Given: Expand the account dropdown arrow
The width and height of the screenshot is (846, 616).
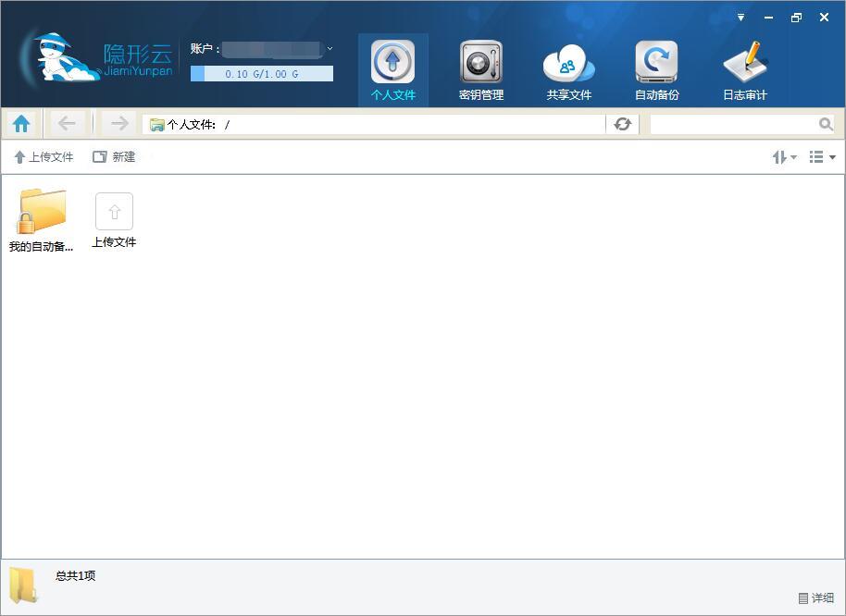Looking at the screenshot, I should point(330,48).
